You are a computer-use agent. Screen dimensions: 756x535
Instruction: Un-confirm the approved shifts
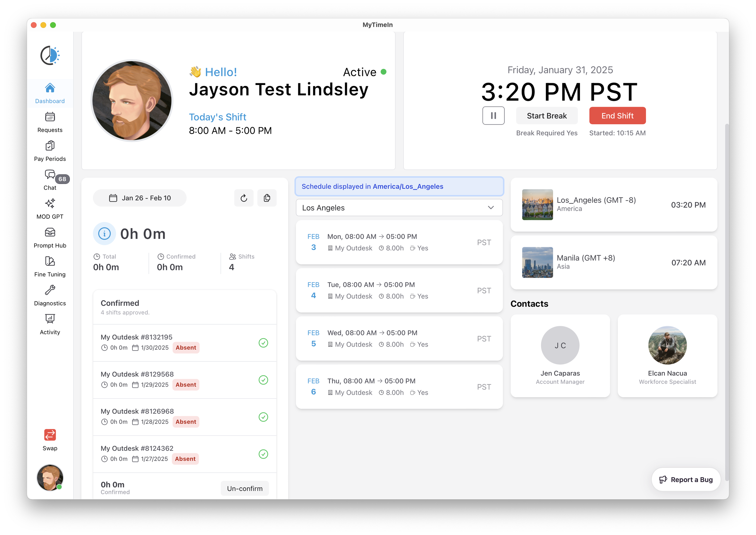tap(244, 488)
